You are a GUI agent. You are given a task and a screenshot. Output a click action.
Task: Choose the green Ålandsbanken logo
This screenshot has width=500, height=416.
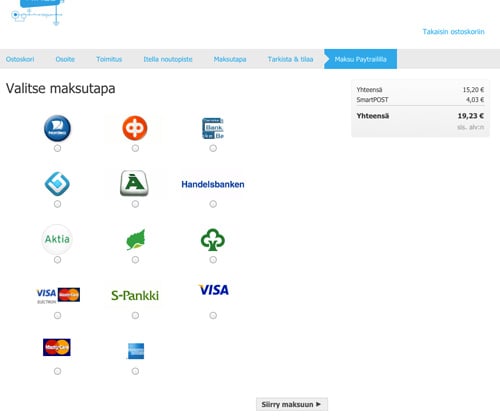(134, 183)
